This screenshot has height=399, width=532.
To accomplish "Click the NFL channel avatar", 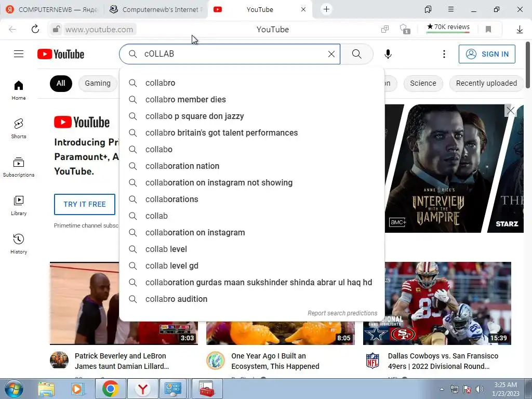I will click(x=372, y=361).
